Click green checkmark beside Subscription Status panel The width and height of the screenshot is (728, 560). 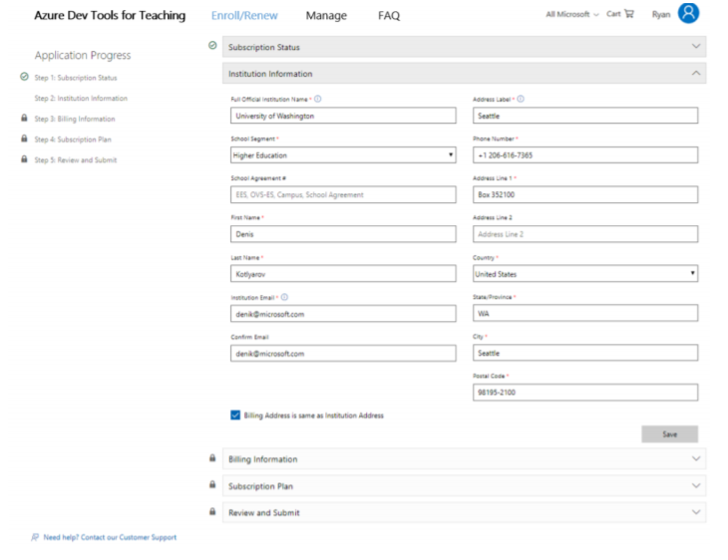(212, 46)
